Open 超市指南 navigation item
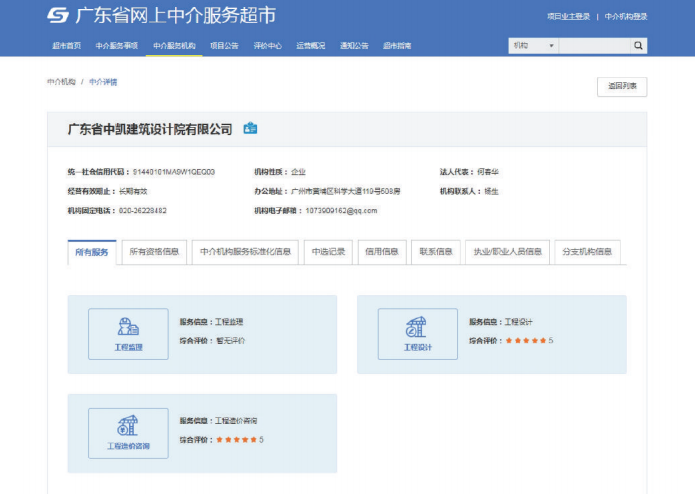The width and height of the screenshot is (695, 494). click(397, 46)
